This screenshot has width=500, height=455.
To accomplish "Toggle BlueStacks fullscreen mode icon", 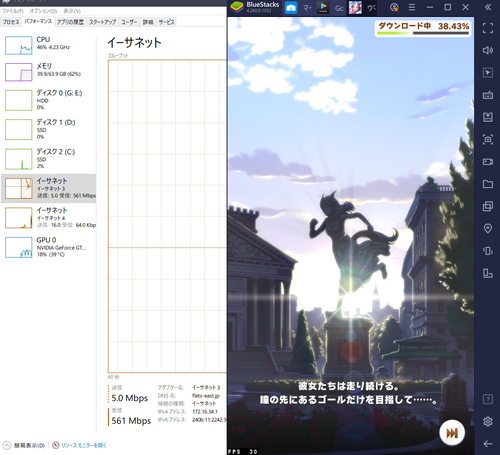I will point(488,28).
